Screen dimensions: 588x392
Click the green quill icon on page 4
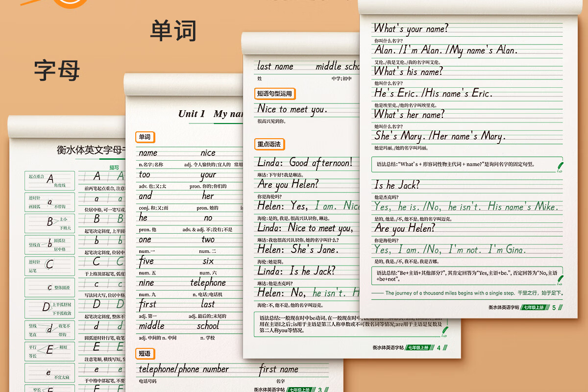click(445, 332)
